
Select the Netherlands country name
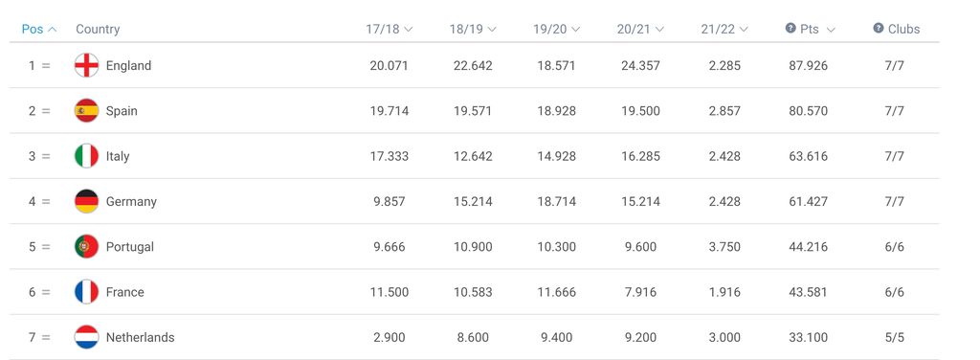[x=140, y=337]
